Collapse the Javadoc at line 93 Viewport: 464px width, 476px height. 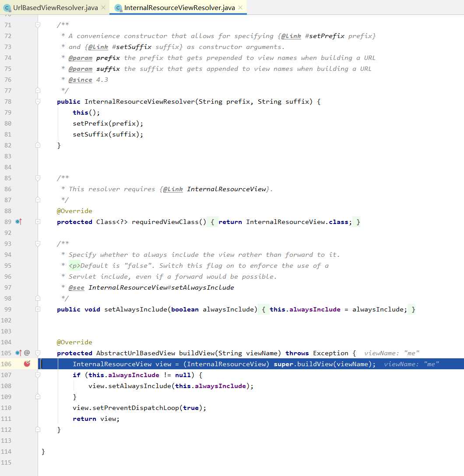click(38, 243)
